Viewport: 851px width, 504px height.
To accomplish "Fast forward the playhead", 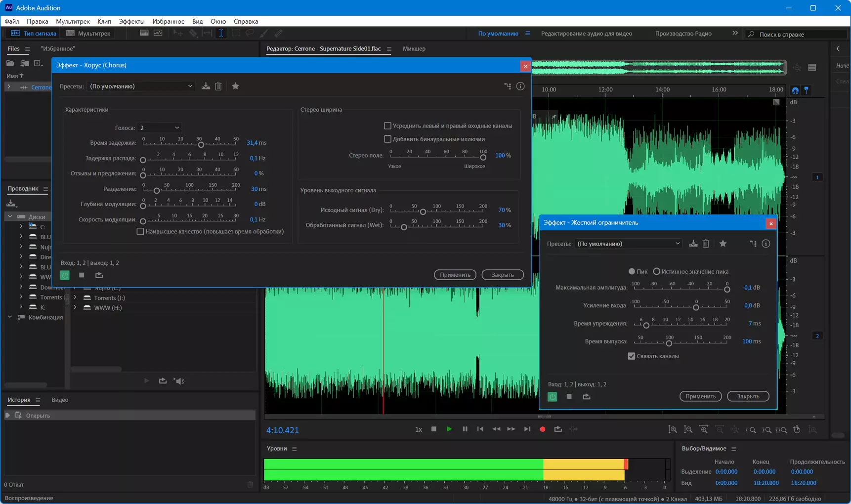I will pyautogui.click(x=511, y=429).
